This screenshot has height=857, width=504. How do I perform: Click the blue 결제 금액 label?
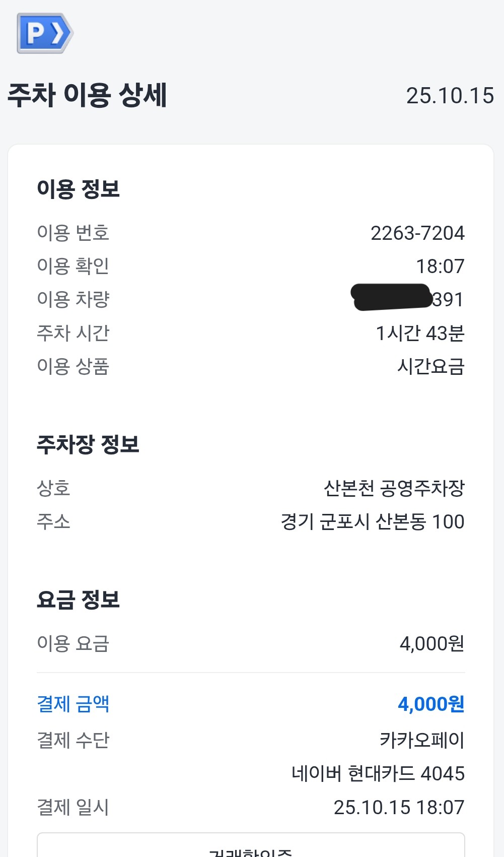pos(73,704)
